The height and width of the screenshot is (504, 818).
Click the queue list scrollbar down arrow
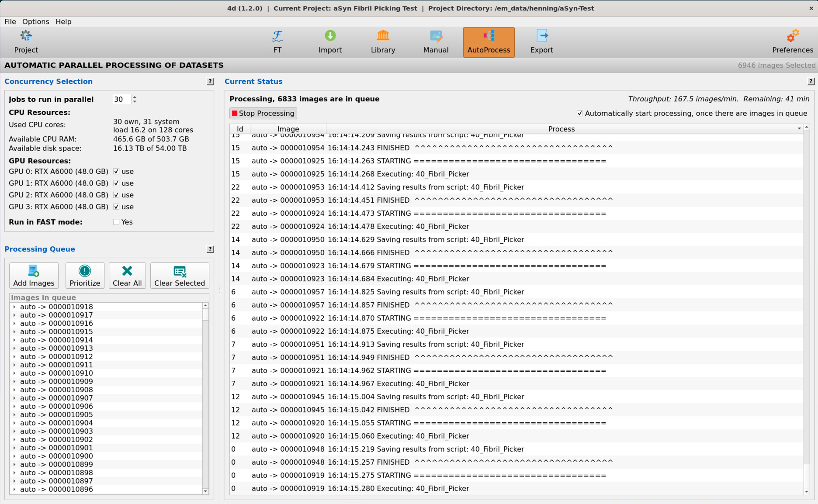(205, 491)
